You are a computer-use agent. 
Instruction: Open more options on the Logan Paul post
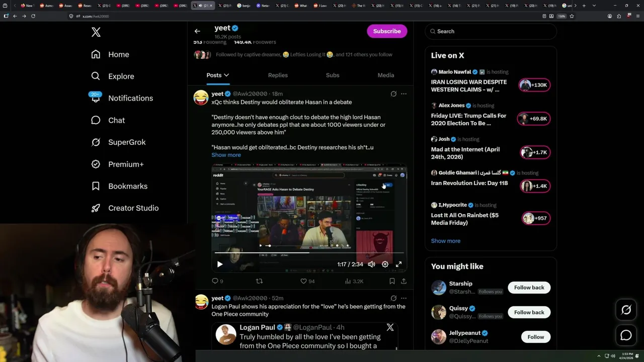point(404,298)
